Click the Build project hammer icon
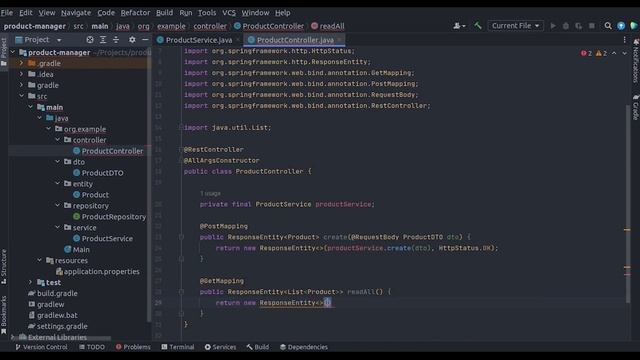Image resolution: width=640 pixels, height=360 pixels. pyautogui.click(x=477, y=26)
